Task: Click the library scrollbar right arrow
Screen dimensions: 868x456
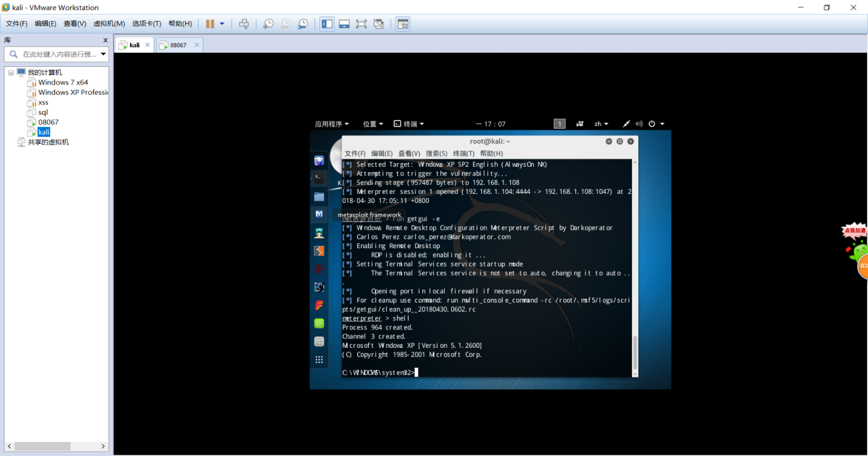Action: click(x=103, y=446)
